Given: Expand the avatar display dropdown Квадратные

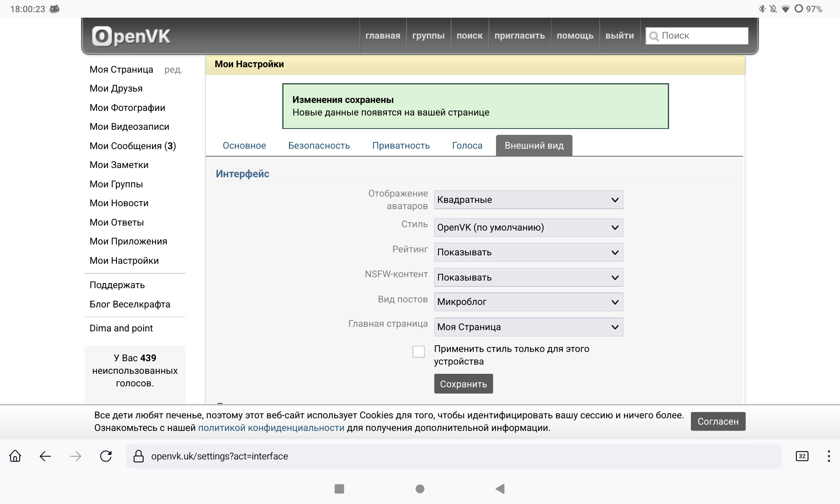Looking at the screenshot, I should click(528, 200).
